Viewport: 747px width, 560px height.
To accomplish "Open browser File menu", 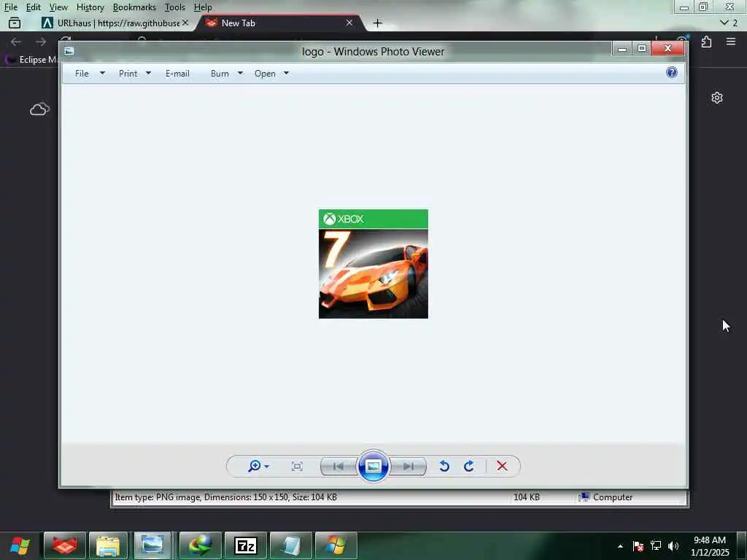I will point(10,7).
